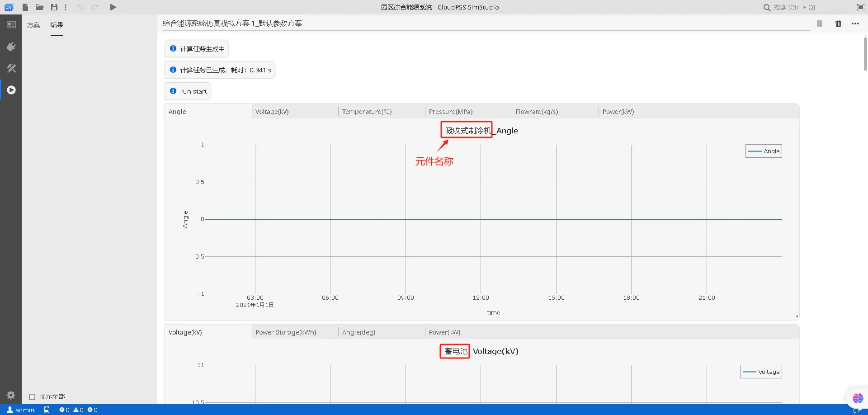Click the vertical scrollbar thumb
Image resolution: width=868 pixels, height=415 pixels.
(x=865, y=54)
